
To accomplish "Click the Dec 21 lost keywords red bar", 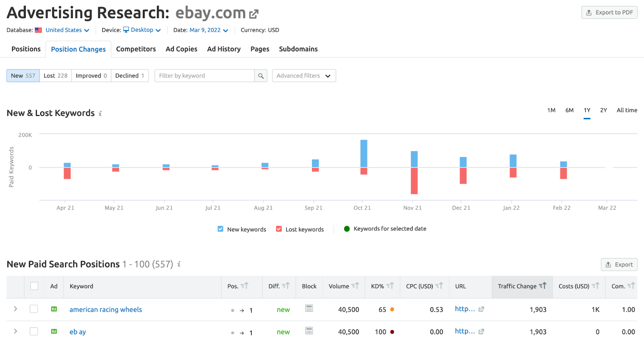I will click(463, 176).
